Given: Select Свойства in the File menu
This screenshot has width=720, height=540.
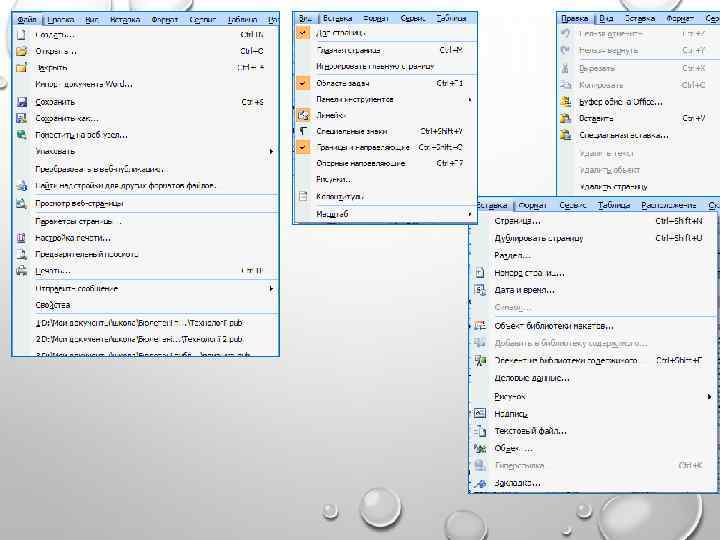Looking at the screenshot, I should [x=53, y=305].
